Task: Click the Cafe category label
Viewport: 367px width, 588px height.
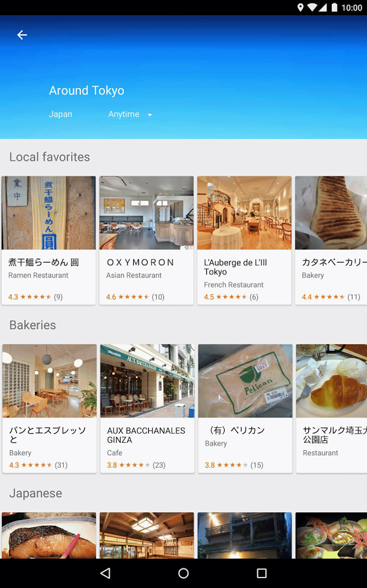Action: click(x=114, y=453)
